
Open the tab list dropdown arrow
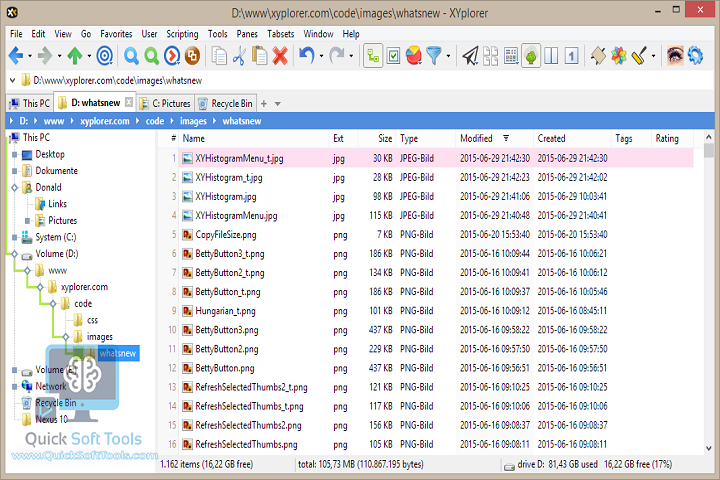click(277, 104)
